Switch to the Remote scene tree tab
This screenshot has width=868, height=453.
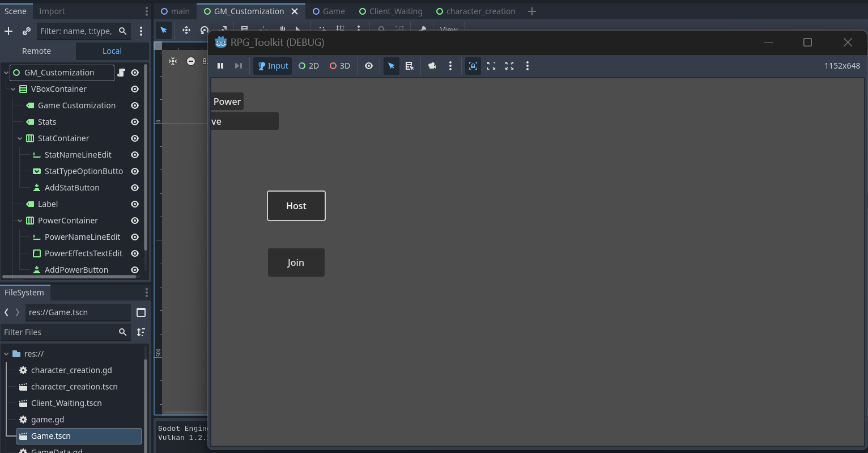coord(37,51)
